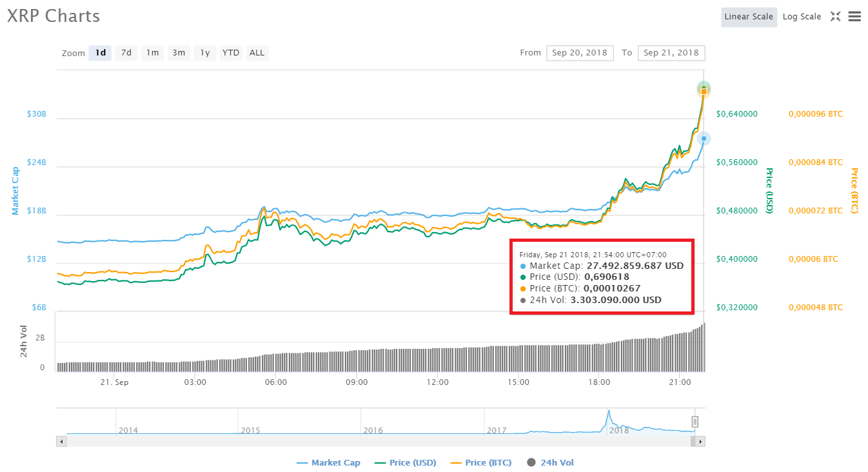Click the $30B market cap axis label
Image resolution: width=868 pixels, height=472 pixels.
36,114
